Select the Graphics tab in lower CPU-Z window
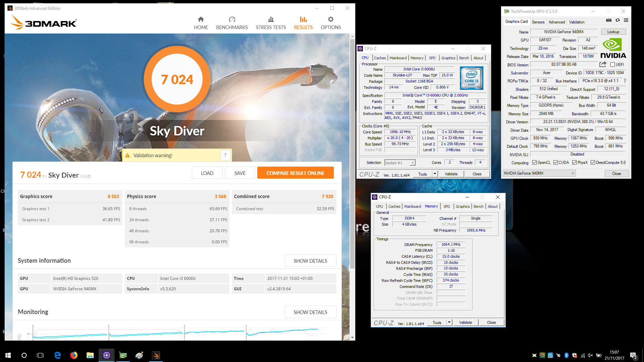This screenshot has width=644, height=362. [x=463, y=206]
